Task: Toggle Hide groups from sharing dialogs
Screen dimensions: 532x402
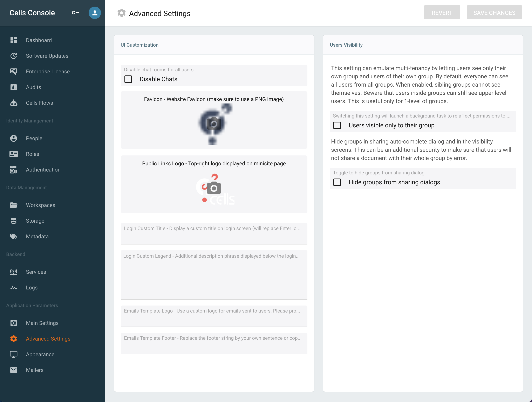Action: point(337,182)
